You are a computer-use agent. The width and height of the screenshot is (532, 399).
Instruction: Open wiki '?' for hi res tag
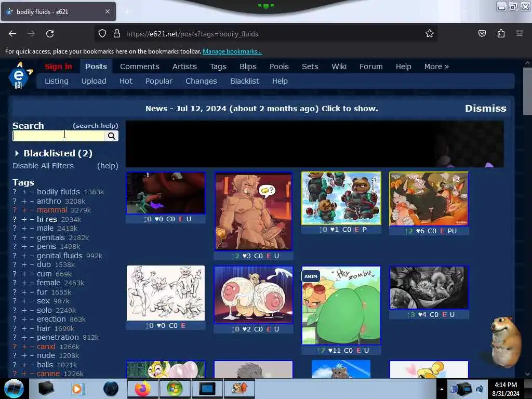(15, 220)
